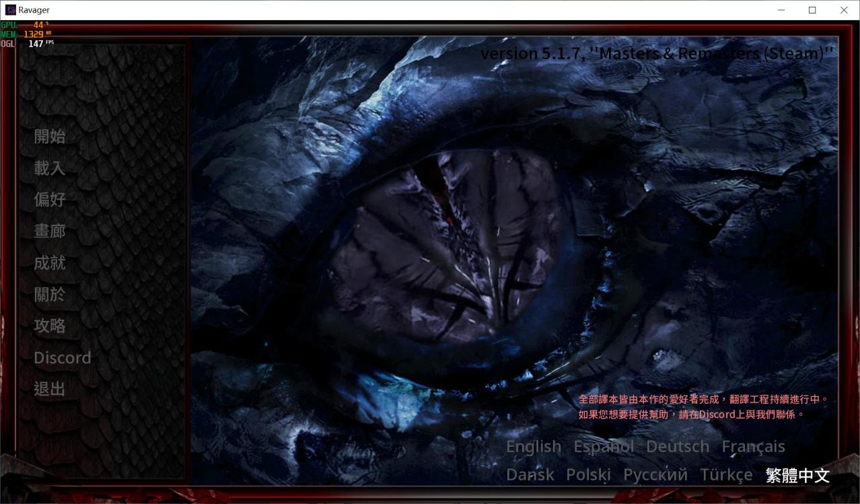This screenshot has height=504, width=860.
Task: Start a new game with 開始
Action: [50, 136]
